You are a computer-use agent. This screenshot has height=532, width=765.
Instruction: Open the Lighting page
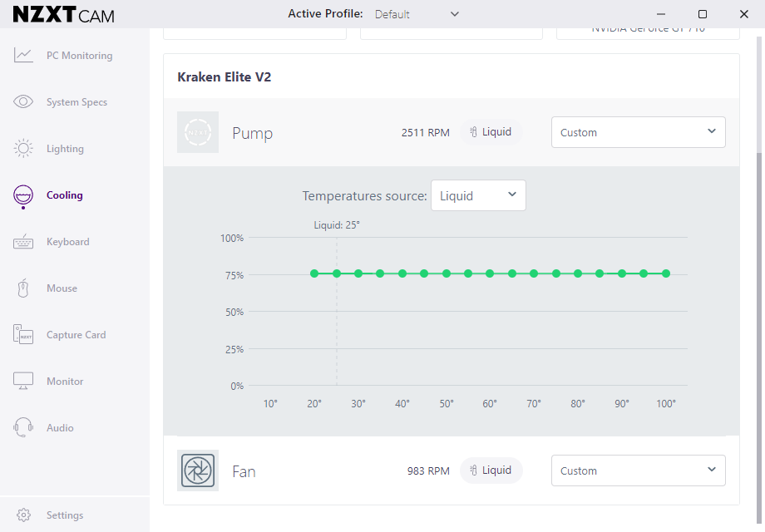[65, 149]
